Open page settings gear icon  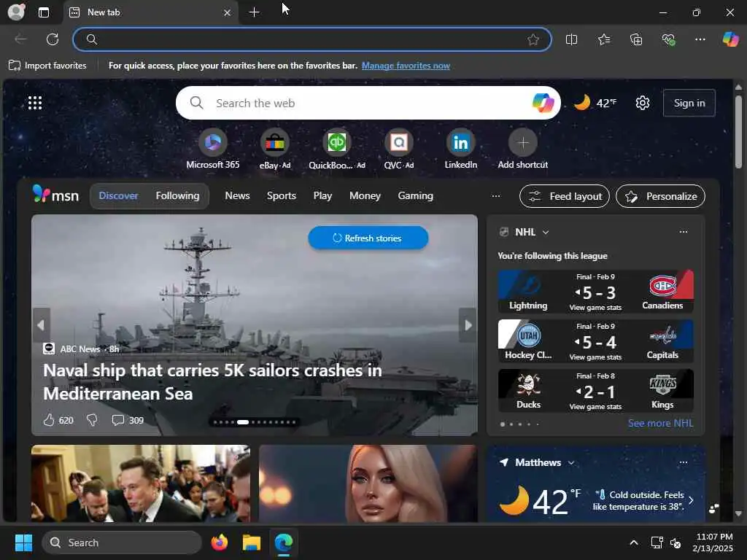click(x=642, y=103)
